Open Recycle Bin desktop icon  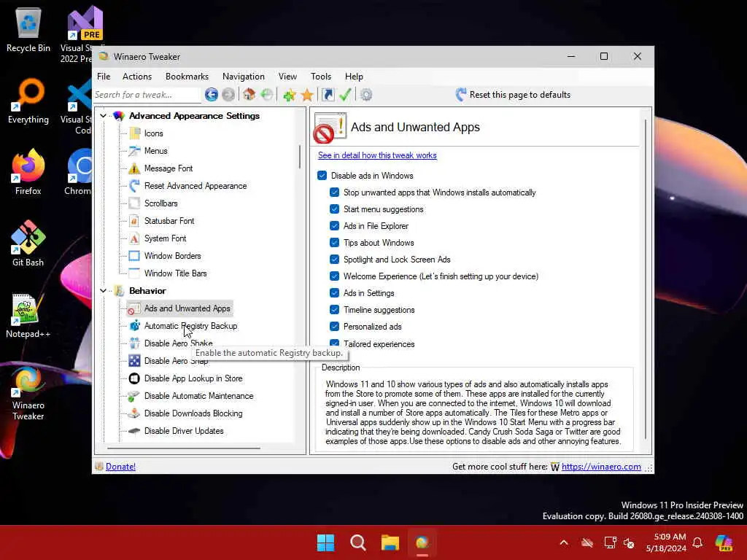28,29
